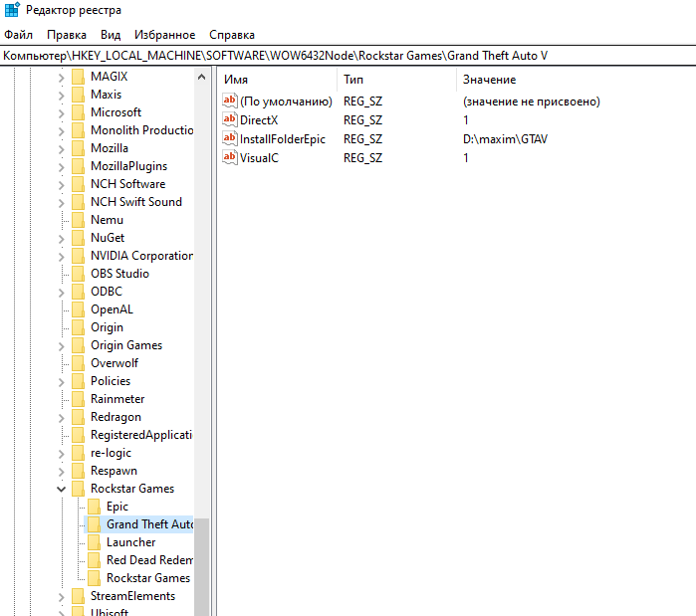
Task: Expand the NVIDIA Corporation key
Action: coord(62,257)
